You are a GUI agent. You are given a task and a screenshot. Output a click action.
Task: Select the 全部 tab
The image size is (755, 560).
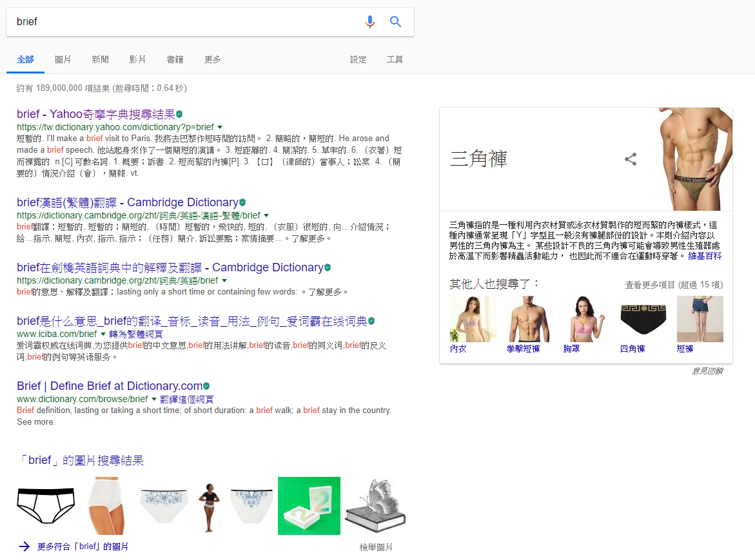(25, 60)
